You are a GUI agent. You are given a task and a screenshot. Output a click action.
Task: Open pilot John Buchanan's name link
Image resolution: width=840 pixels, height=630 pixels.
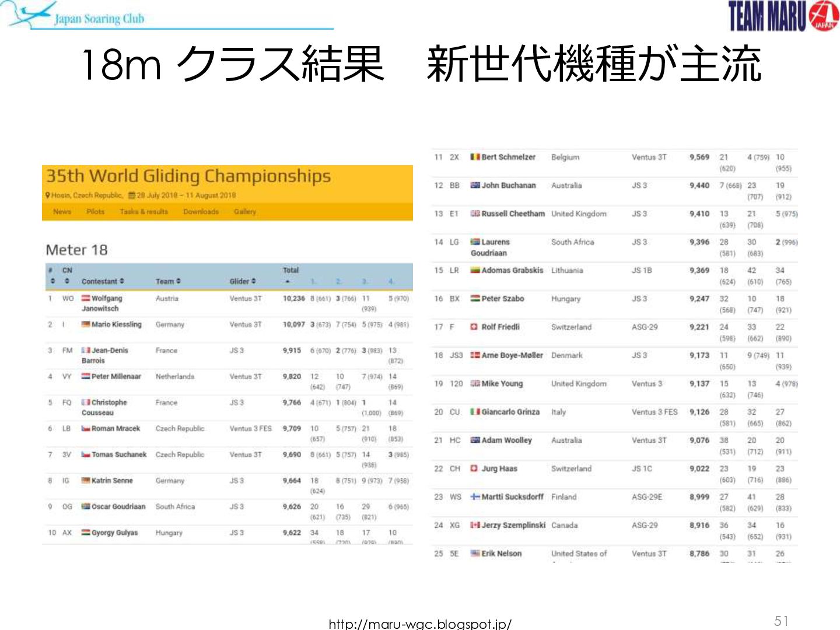[509, 185]
